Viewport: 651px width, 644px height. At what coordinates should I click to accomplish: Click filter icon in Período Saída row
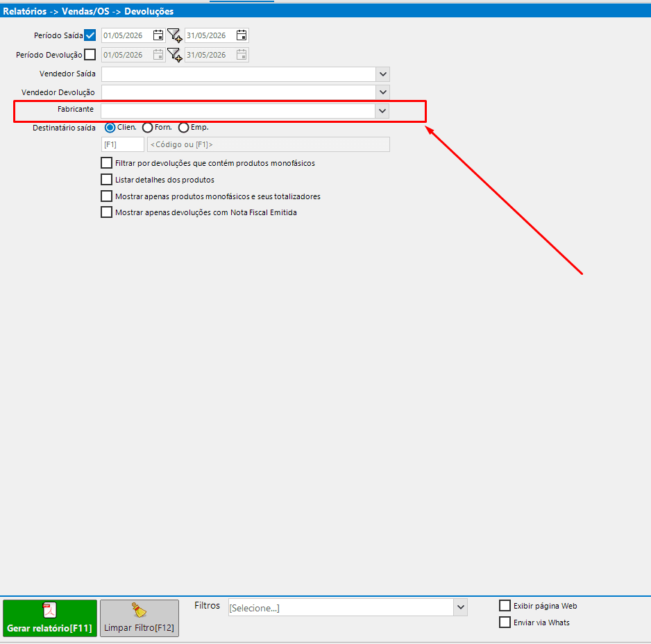pos(174,35)
